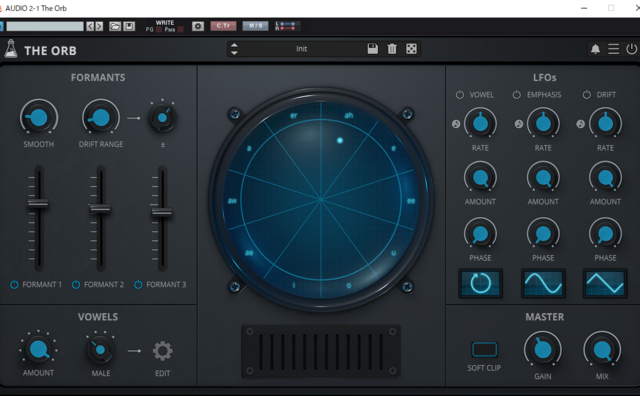Click the DRIFT LFO PHASE knob
The image size is (640, 396).
(605, 234)
